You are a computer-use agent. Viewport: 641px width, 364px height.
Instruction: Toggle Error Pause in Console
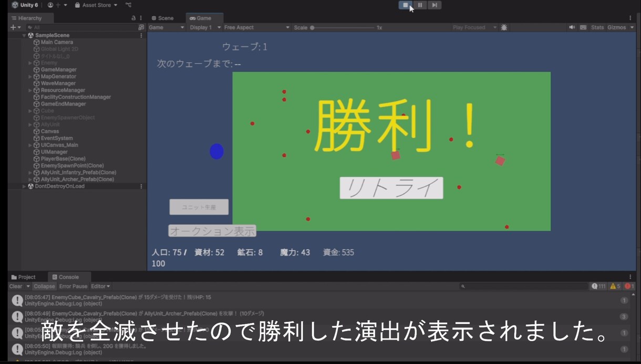[x=73, y=286]
